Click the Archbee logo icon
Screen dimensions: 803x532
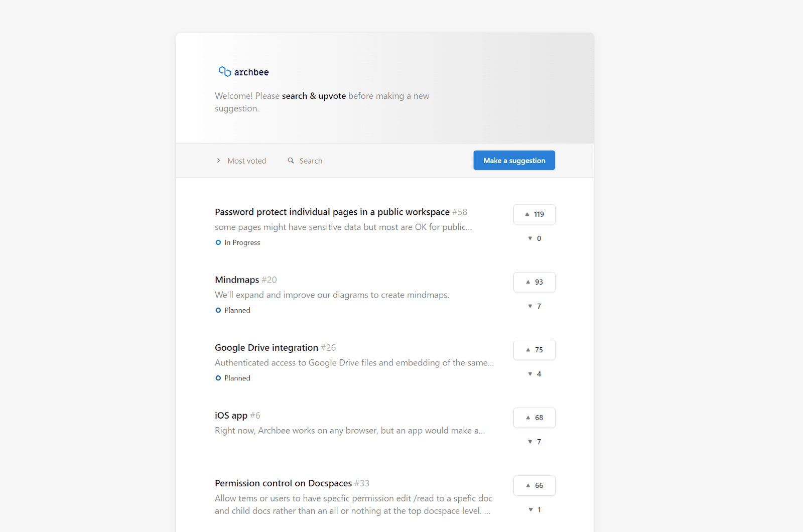[x=224, y=72]
